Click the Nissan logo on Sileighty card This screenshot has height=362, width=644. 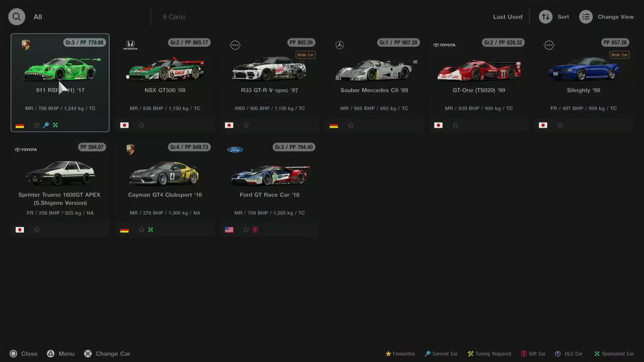pos(549,45)
